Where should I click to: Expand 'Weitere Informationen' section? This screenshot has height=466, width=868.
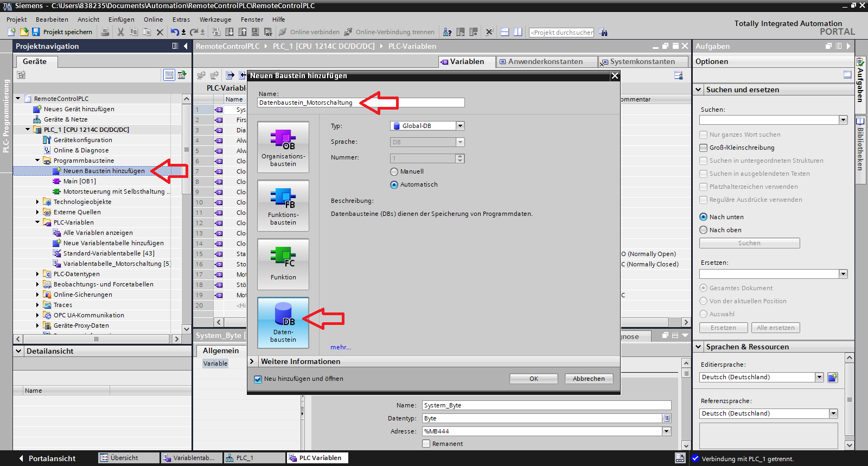252,361
